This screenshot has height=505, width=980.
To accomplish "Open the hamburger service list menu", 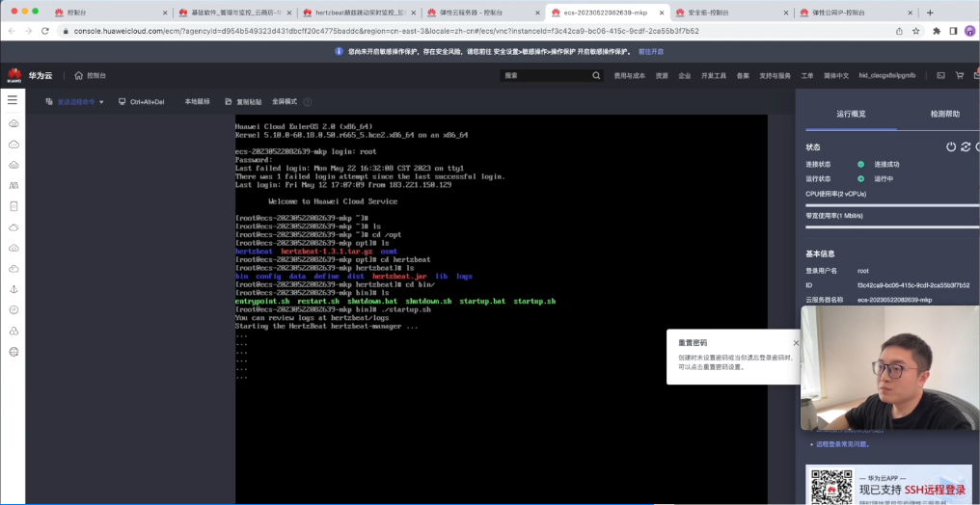I will 13,100.
